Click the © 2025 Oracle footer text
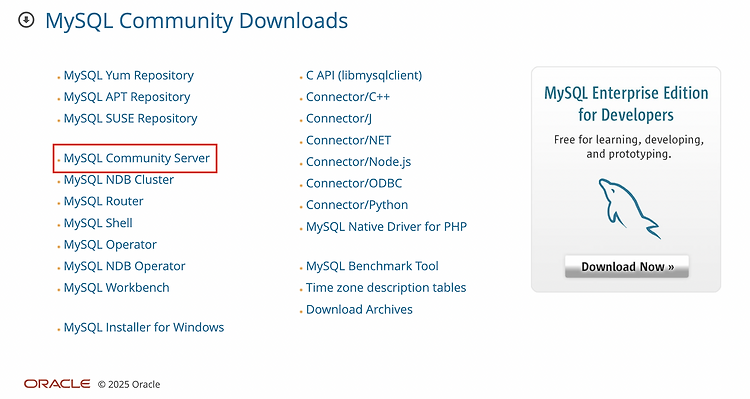 [129, 385]
